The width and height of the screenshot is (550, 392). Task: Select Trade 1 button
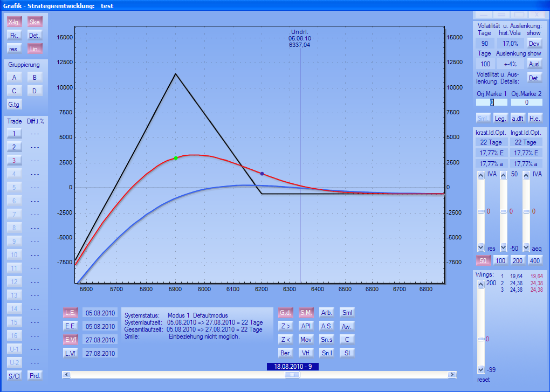pyautogui.click(x=14, y=133)
